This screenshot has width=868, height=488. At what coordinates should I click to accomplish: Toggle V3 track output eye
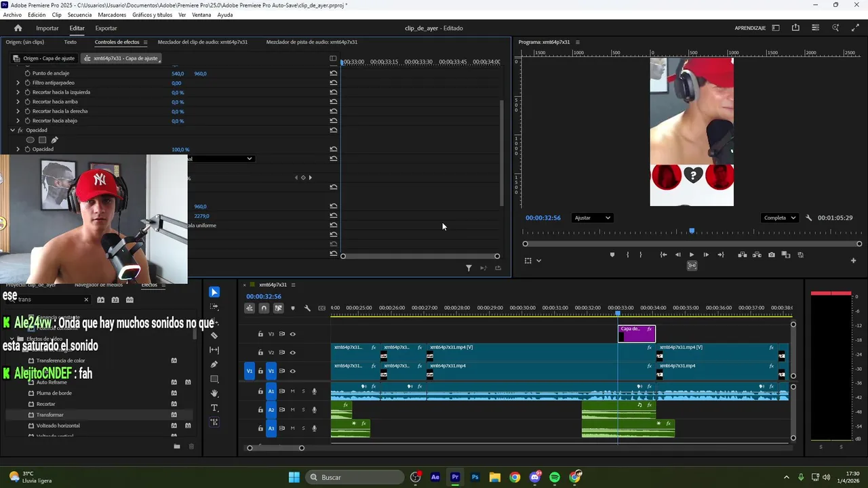pyautogui.click(x=293, y=334)
